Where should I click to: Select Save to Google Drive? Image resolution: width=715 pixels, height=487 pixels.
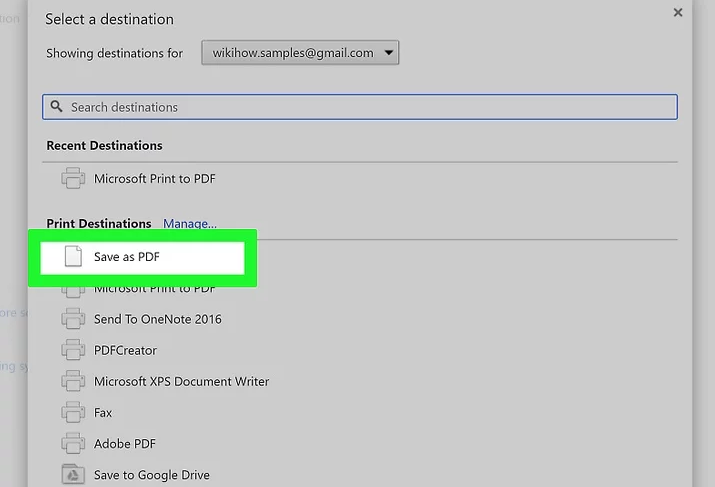click(x=152, y=475)
